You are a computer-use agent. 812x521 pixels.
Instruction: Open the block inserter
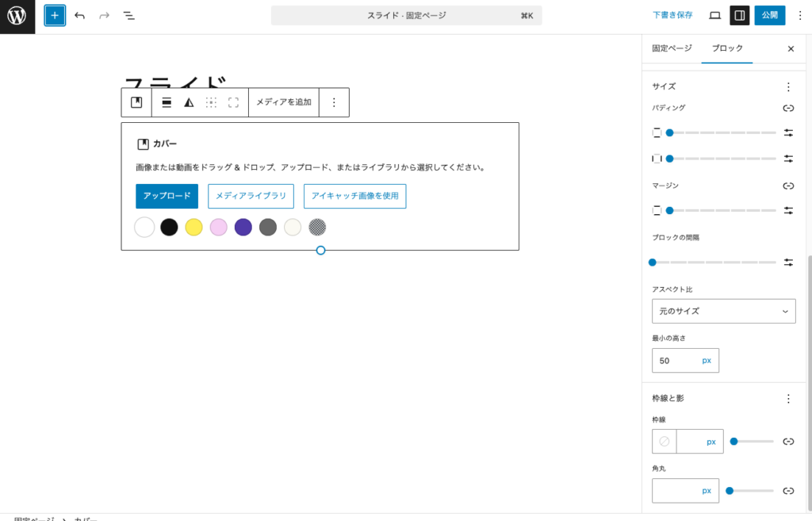click(53, 15)
